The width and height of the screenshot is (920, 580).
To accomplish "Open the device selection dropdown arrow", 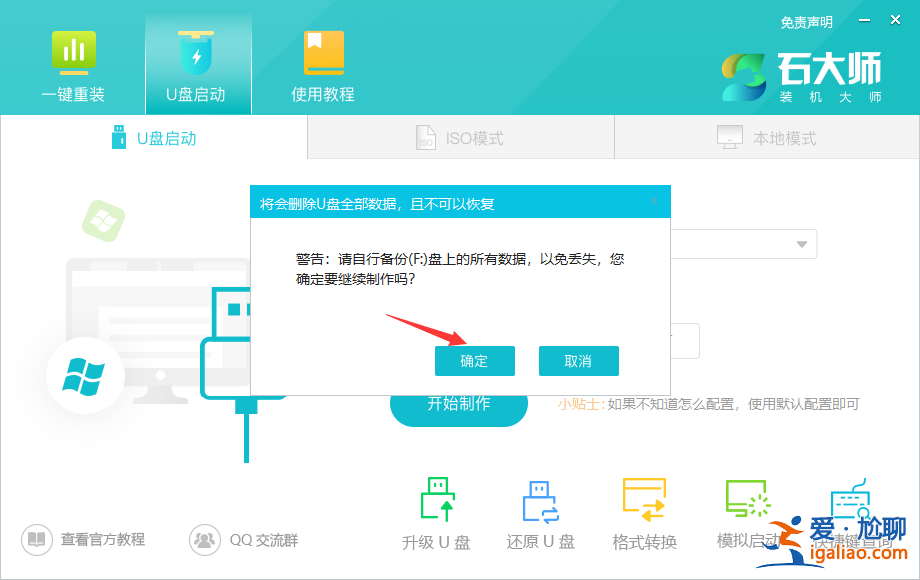I will (x=801, y=243).
